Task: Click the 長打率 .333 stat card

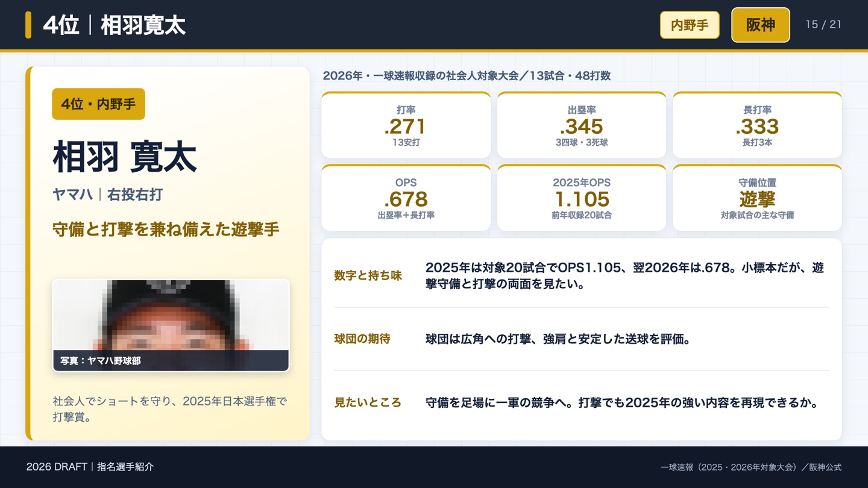Action: (757, 125)
